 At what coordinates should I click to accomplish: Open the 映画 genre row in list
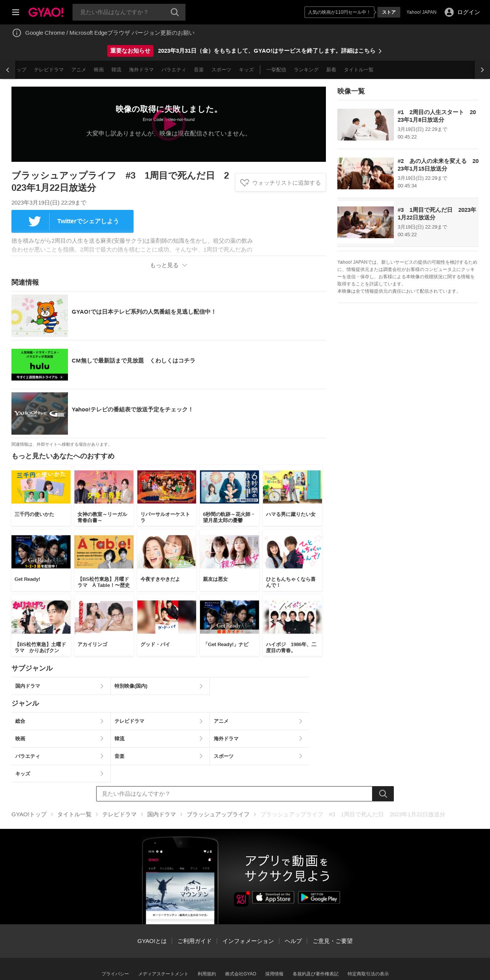[61, 739]
